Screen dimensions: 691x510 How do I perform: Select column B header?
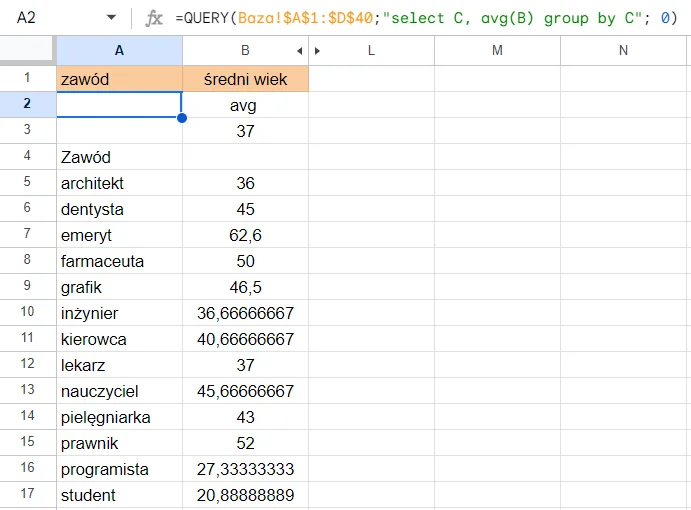click(x=243, y=51)
